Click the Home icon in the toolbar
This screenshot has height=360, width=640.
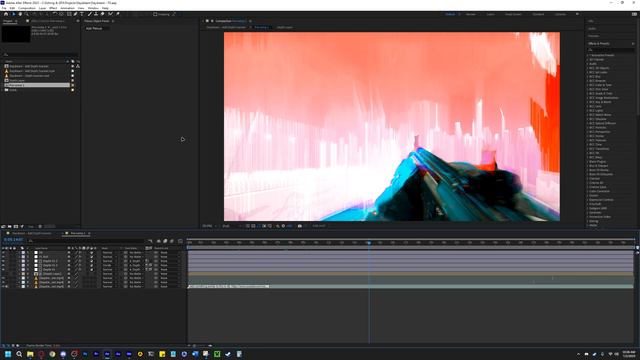click(6, 14)
